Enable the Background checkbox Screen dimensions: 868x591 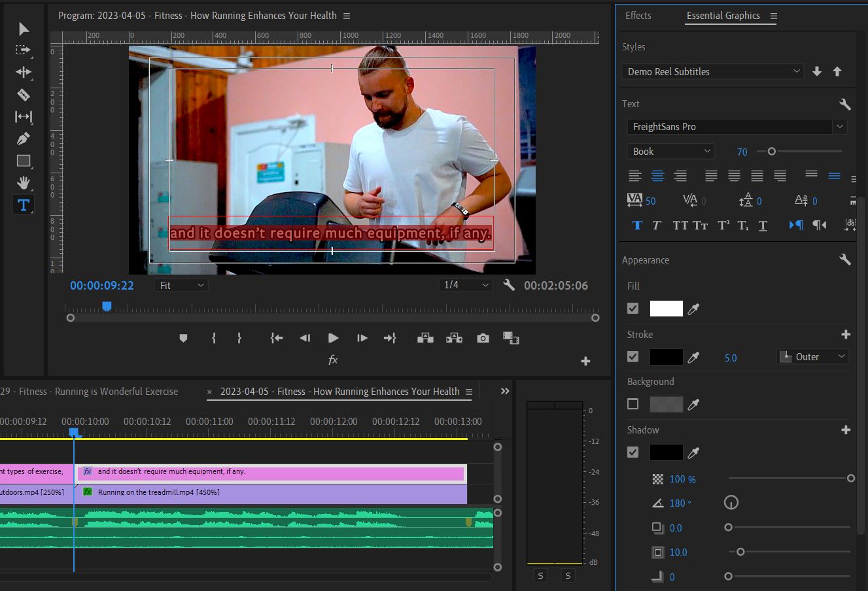pos(633,404)
